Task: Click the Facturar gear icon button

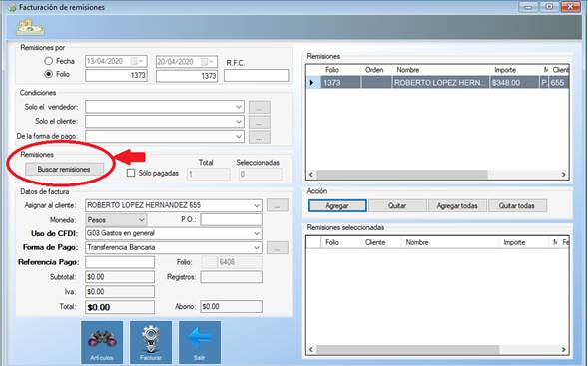Action: (151, 342)
